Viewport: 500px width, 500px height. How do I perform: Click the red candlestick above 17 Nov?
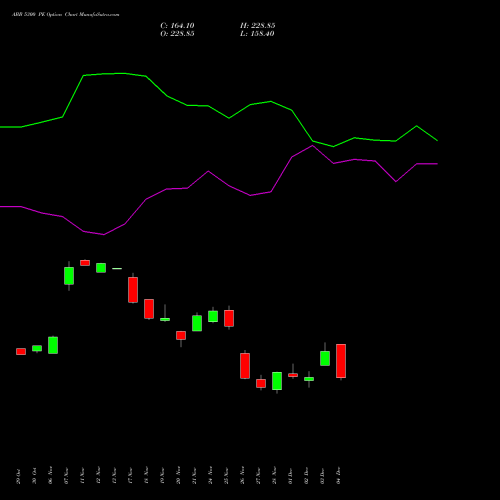[133, 290]
